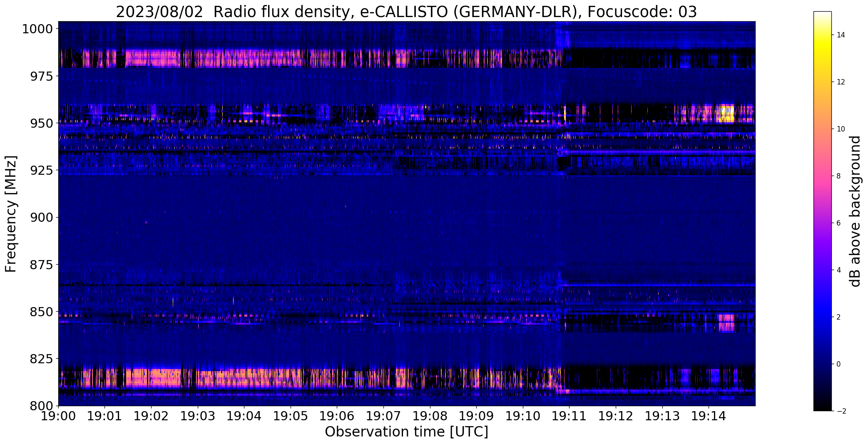Click the 19:11 time tick label
This screenshot has width=868, height=444.
pos(570,416)
